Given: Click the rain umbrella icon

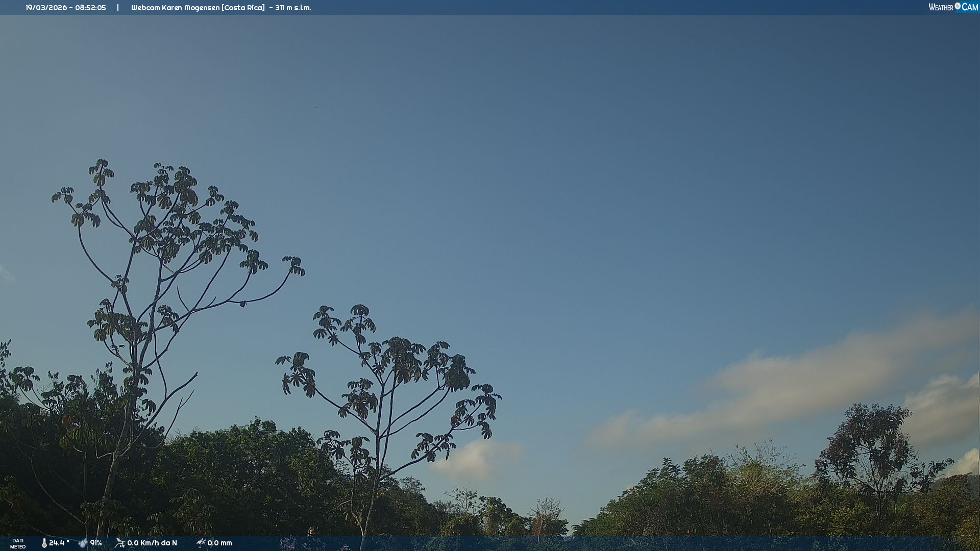Looking at the screenshot, I should tap(201, 543).
